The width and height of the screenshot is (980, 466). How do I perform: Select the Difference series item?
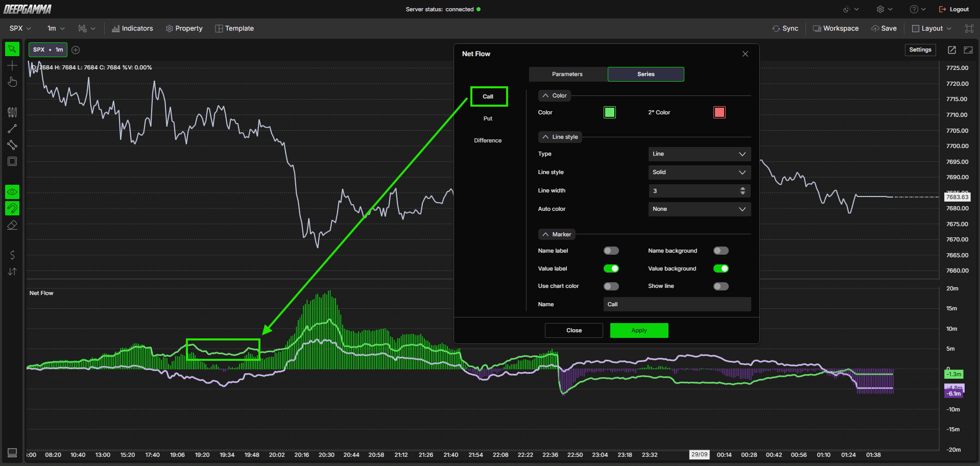488,140
